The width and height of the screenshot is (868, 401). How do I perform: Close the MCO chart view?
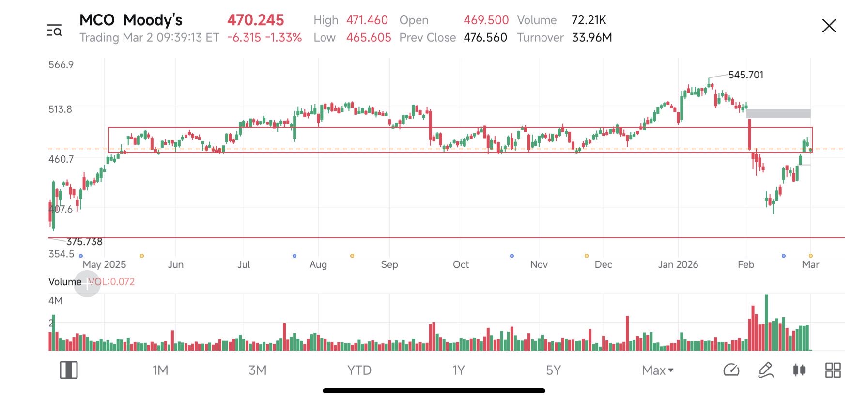829,26
